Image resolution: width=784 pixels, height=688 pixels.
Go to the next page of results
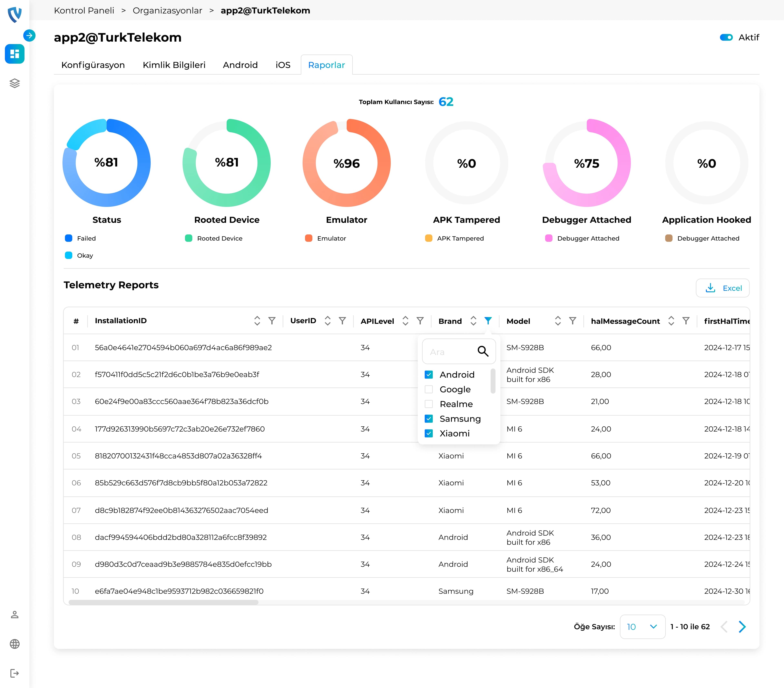point(742,627)
